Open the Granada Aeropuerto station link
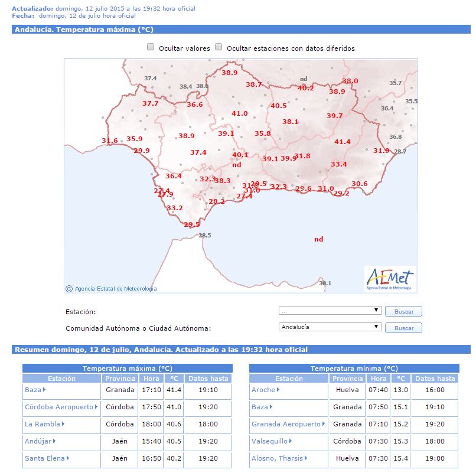This screenshot has height=476, width=476. click(288, 424)
